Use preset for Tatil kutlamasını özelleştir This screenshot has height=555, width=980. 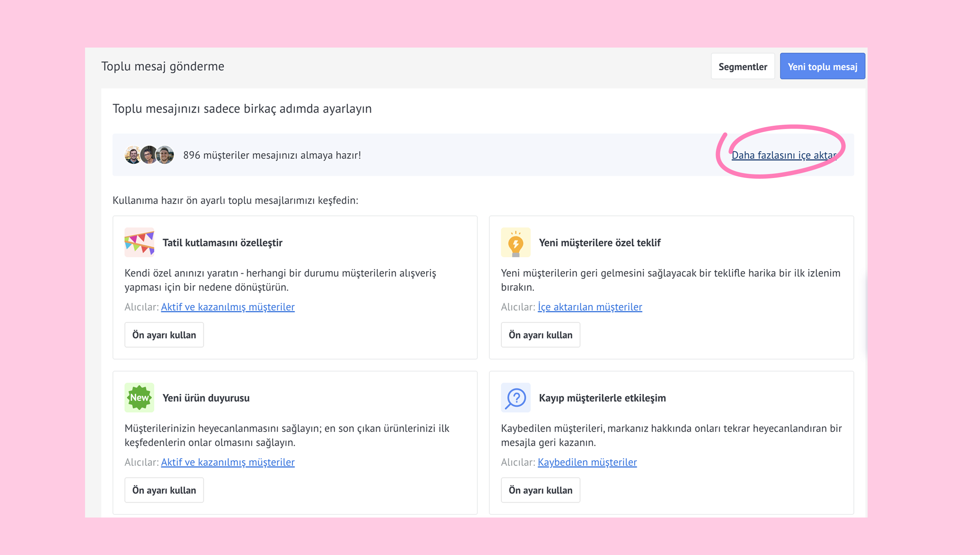pos(164,335)
